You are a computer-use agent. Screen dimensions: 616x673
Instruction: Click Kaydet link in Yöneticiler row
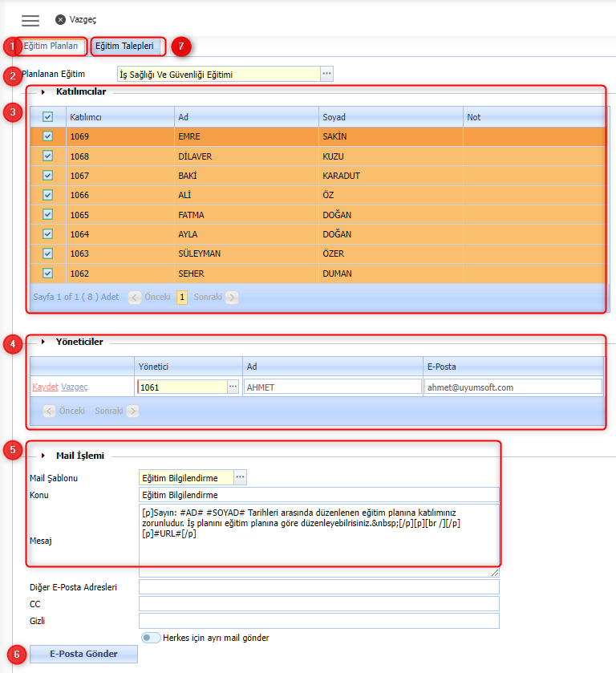(x=45, y=387)
